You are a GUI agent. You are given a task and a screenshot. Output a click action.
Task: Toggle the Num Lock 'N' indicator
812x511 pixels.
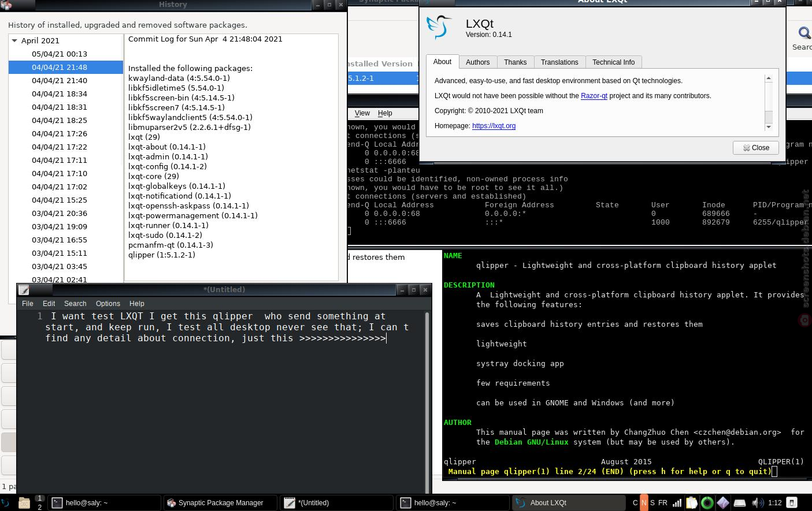(x=644, y=502)
